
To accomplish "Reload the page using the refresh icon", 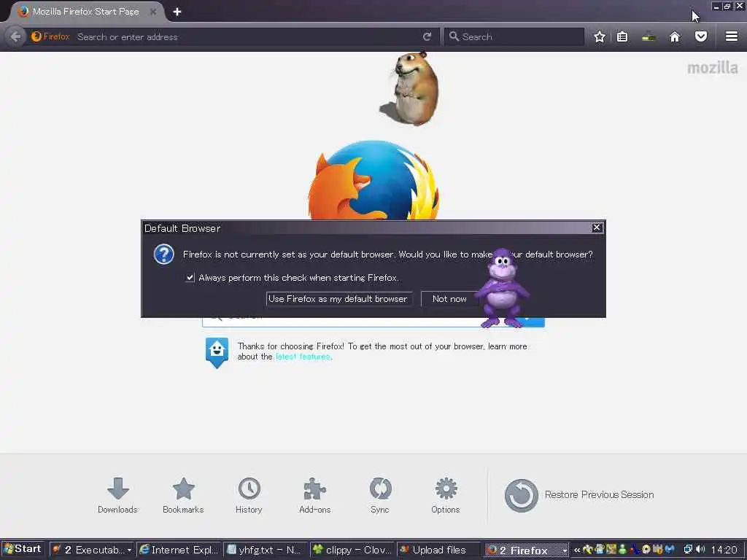I will [x=427, y=36].
